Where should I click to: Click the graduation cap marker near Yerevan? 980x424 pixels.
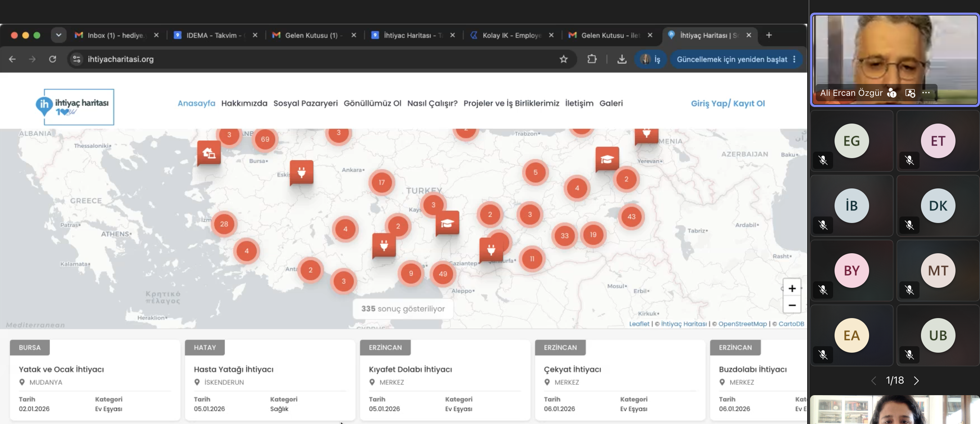607,159
